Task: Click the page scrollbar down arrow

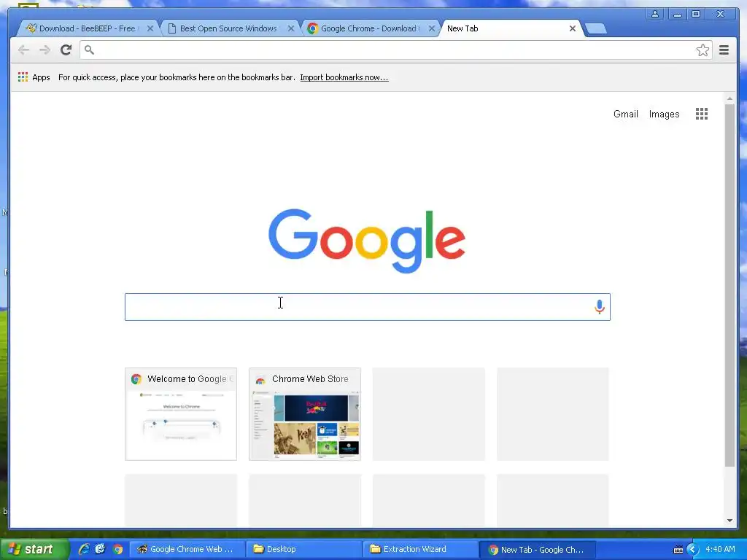Action: pyautogui.click(x=729, y=521)
